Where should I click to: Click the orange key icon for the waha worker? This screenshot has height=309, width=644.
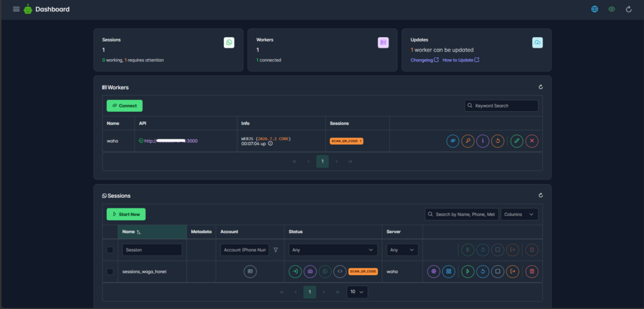point(468,141)
